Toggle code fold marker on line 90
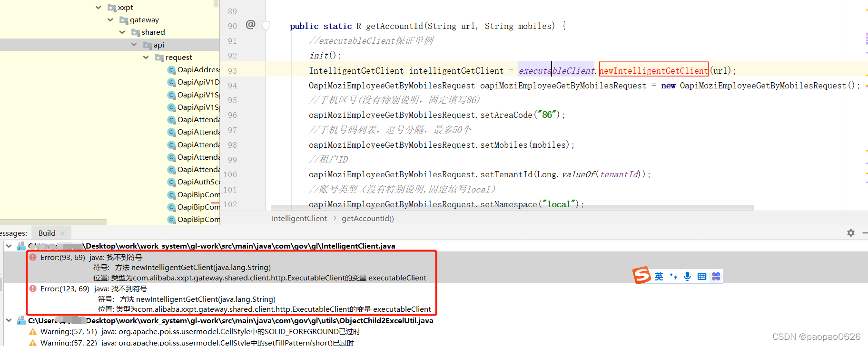868x346 pixels. pos(266,26)
